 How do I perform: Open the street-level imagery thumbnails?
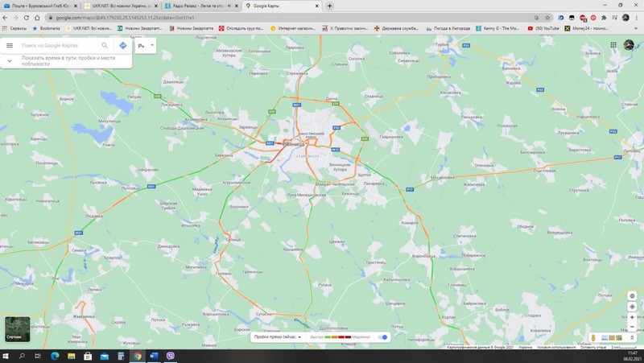(x=612, y=337)
